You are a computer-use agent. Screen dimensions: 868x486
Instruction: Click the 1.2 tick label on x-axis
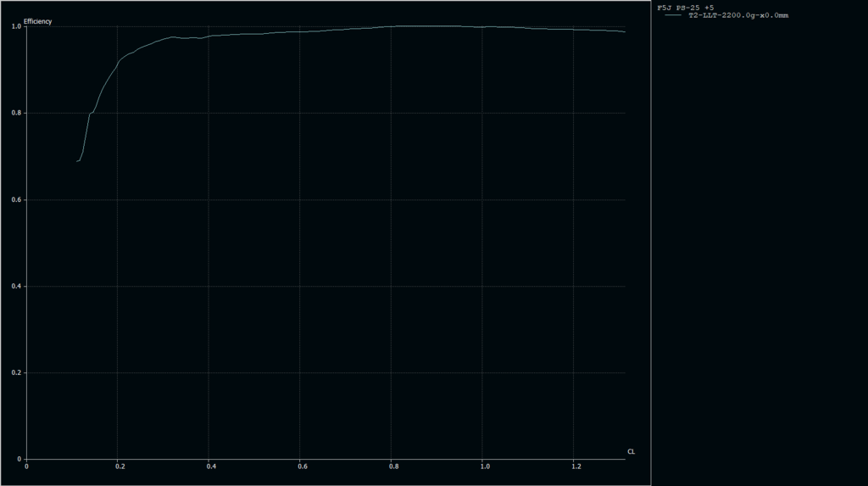click(576, 466)
